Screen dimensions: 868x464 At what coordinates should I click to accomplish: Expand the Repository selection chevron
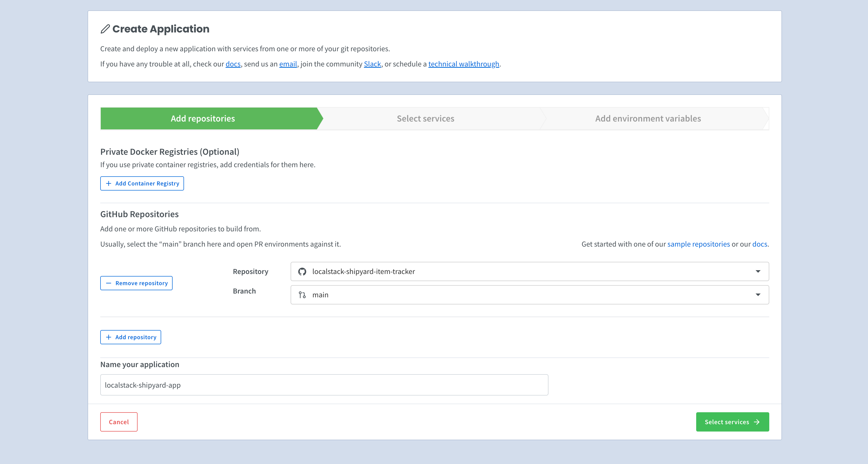pos(758,271)
